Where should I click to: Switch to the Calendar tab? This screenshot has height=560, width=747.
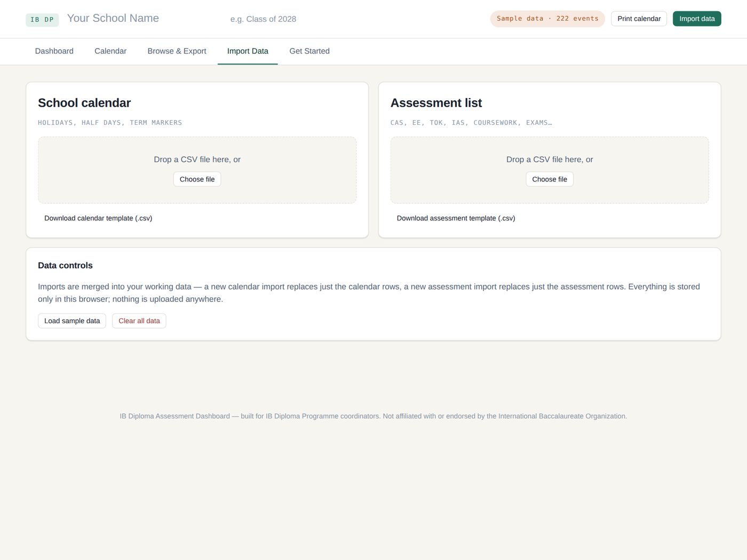coord(110,51)
